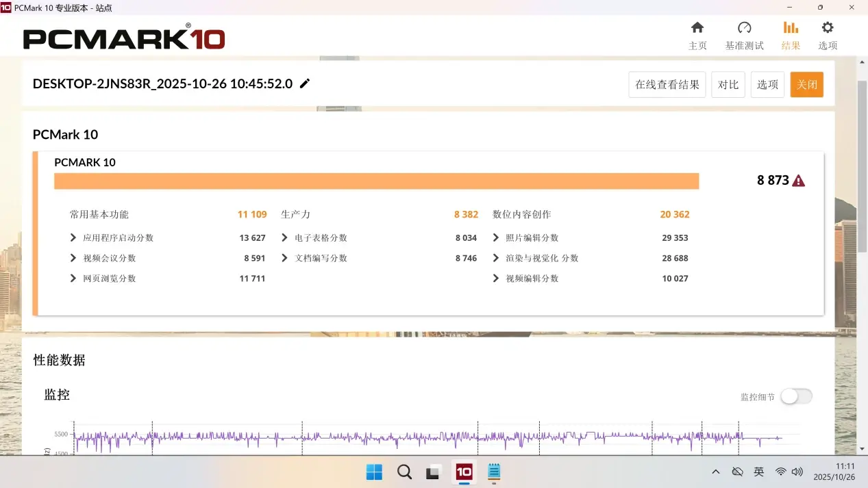The image size is (868, 488).
Task: Open the 选项 settings gear icon
Action: tap(828, 27)
